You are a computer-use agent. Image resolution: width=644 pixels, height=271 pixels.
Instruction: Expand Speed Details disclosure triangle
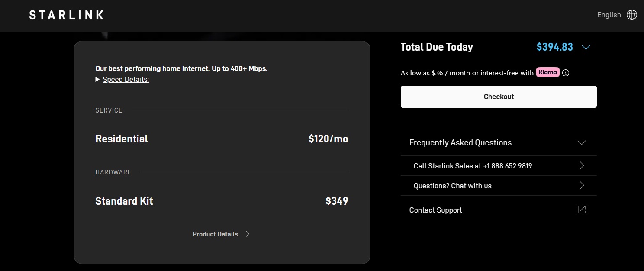tap(97, 80)
